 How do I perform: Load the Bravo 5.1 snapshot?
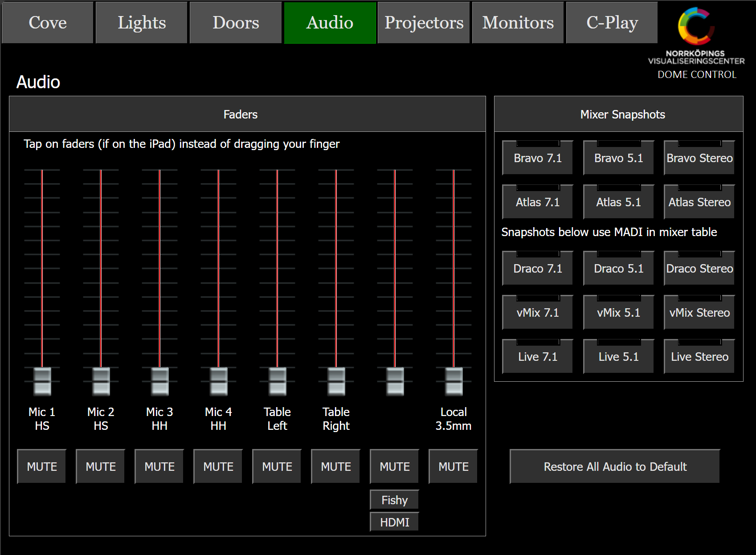point(619,158)
